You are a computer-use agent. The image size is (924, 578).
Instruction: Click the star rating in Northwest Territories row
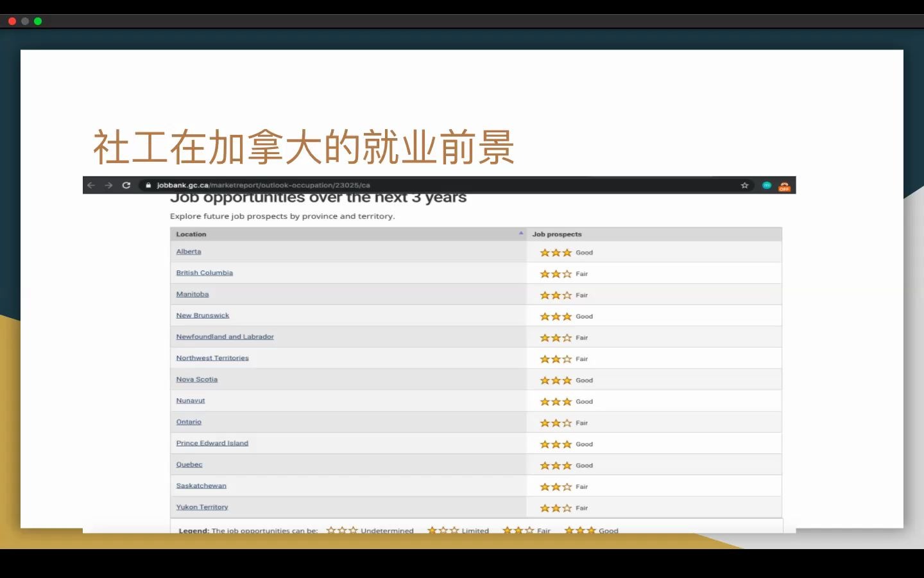point(556,359)
